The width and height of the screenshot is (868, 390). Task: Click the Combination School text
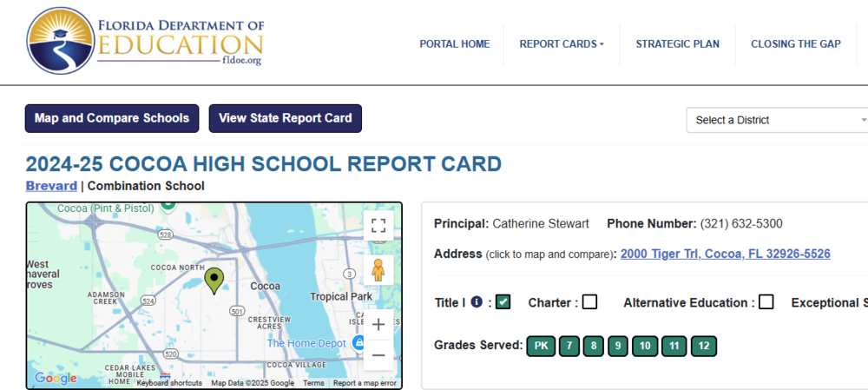coord(146,186)
